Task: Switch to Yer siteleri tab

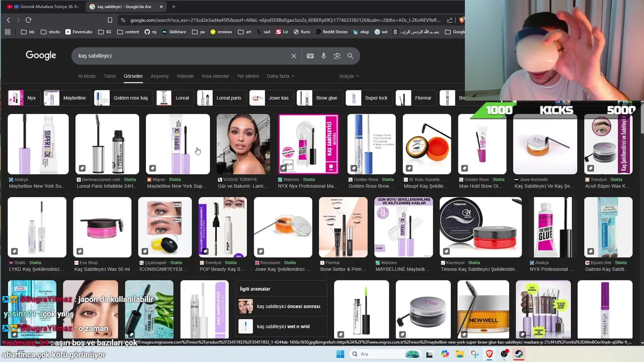Action: tap(248, 76)
